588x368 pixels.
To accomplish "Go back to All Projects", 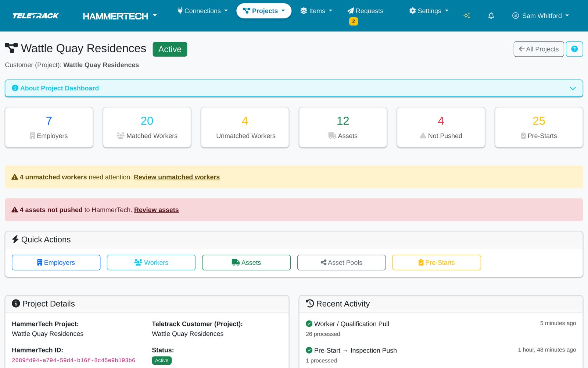I will pyautogui.click(x=539, y=49).
